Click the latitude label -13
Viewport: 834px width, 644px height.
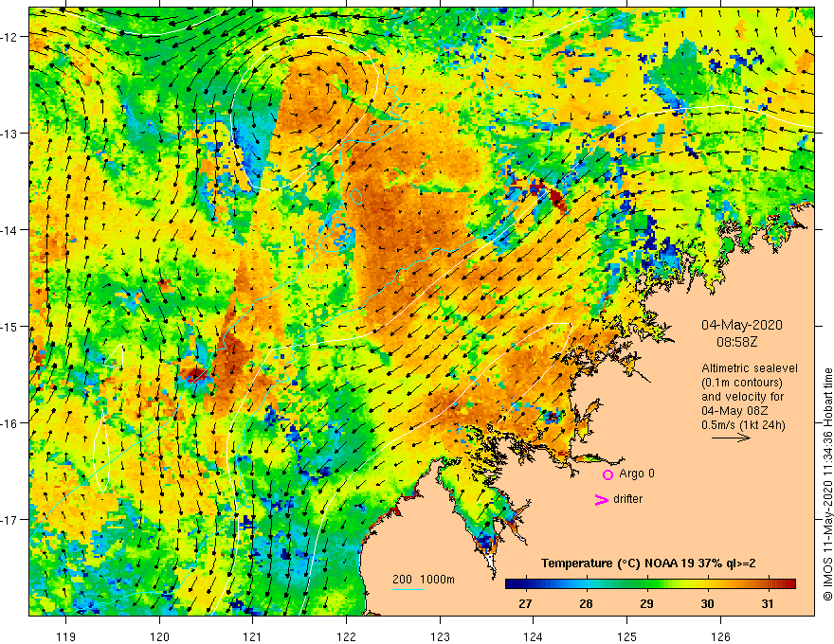pyautogui.click(x=9, y=134)
